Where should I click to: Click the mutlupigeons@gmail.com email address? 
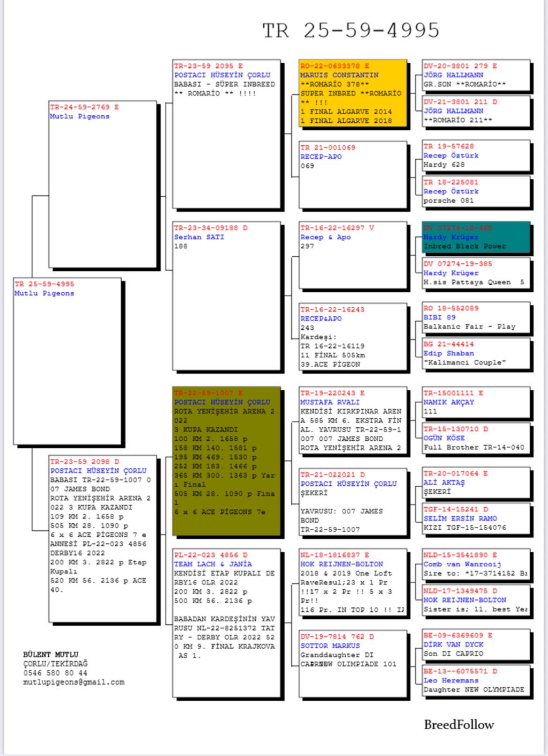click(x=74, y=682)
